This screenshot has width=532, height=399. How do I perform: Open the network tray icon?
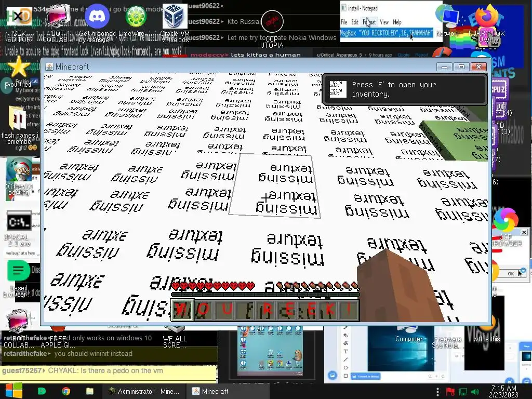tap(463, 392)
